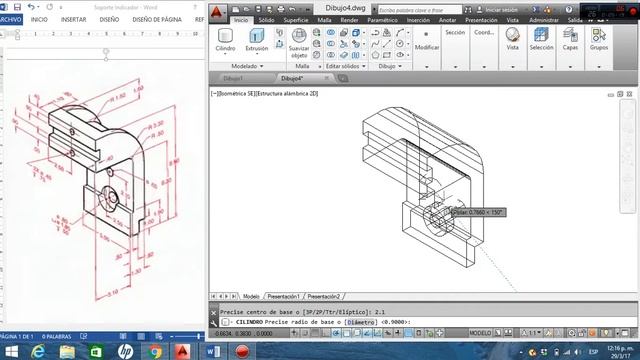Click Save in AutoCAD quick access toolbar
640x360 pixels.
point(258,9)
